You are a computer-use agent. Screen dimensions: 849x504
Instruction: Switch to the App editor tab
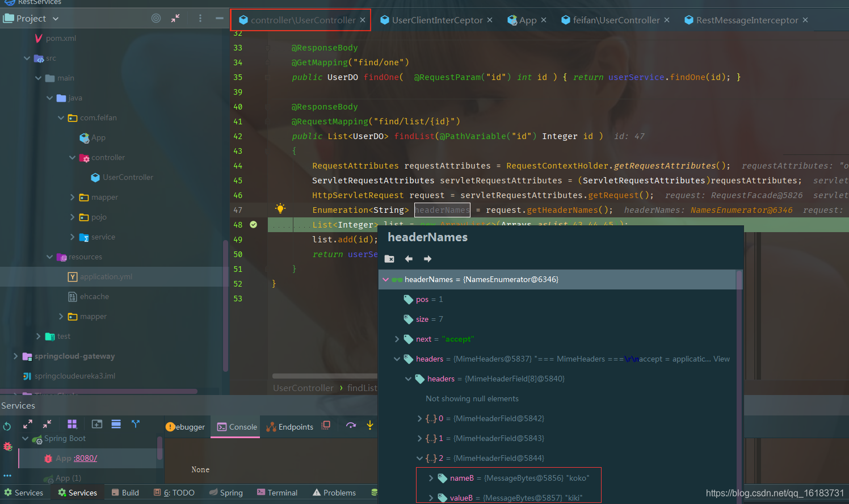click(528, 20)
